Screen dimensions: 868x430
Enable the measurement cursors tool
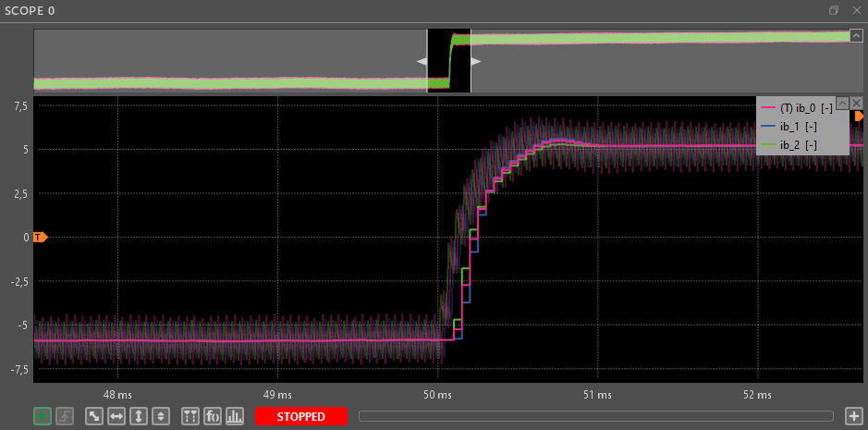(x=190, y=416)
